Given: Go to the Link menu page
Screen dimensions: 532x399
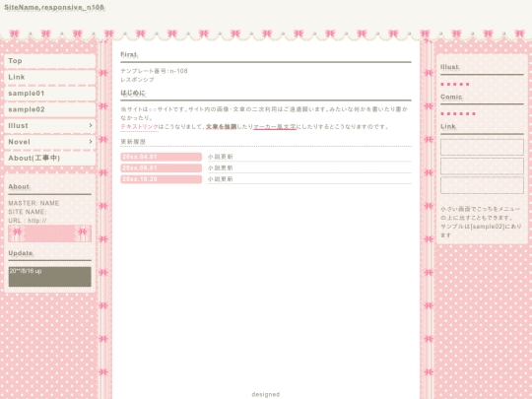Looking at the screenshot, I should pos(49,78).
